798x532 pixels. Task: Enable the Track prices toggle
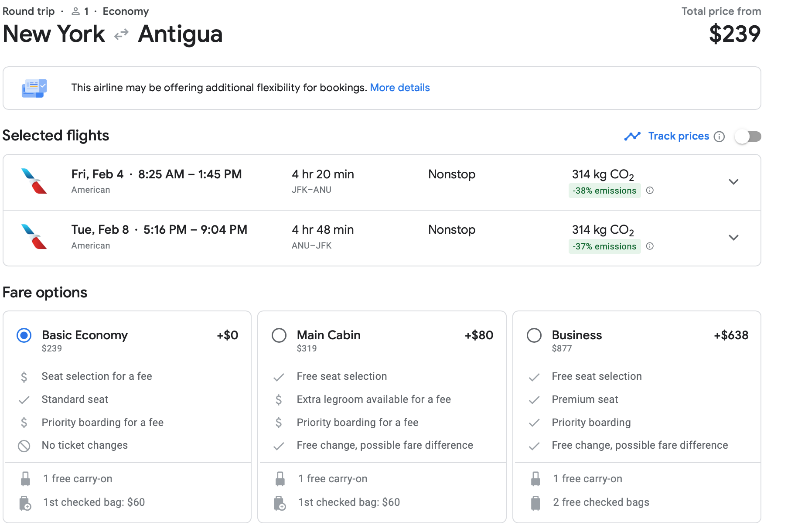point(748,136)
